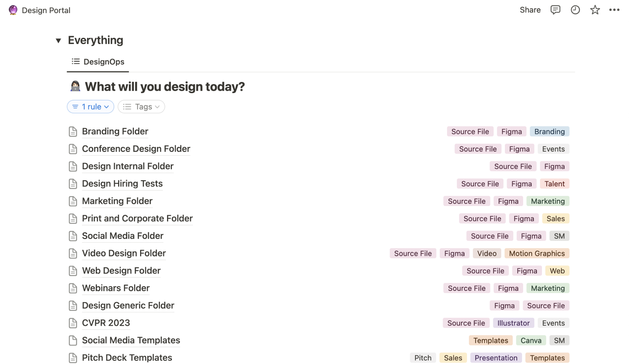Click the Share button
629x364 pixels.
point(530,10)
